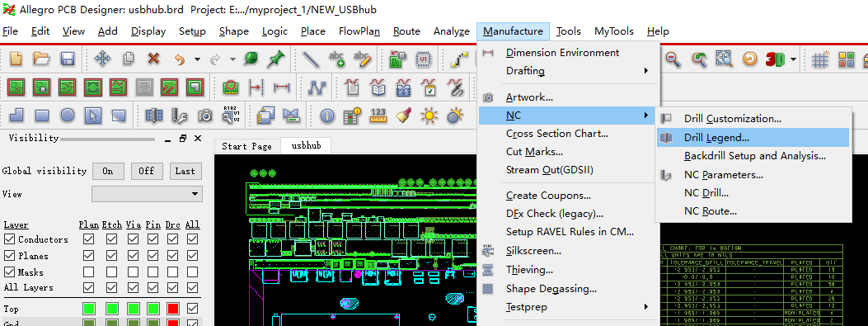Float the Visibility panel using restore icon

pos(183,139)
